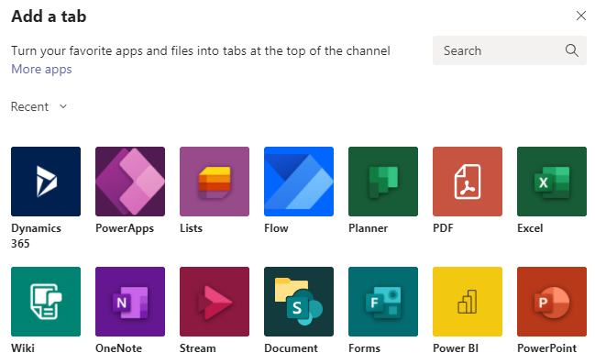This screenshot has height=364, width=595.
Task: Select the Forms app icon
Action: pos(383,302)
